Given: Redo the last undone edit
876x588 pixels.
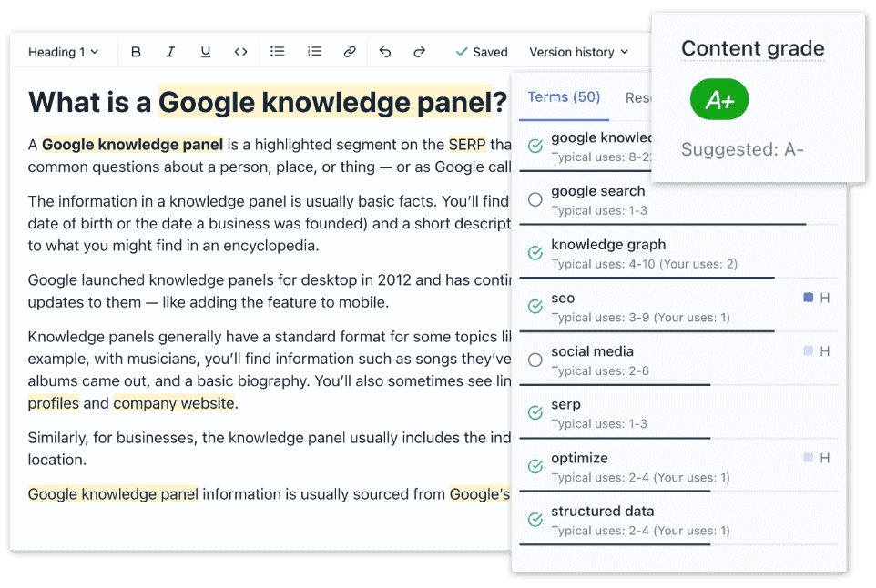Looking at the screenshot, I should pyautogui.click(x=420, y=52).
